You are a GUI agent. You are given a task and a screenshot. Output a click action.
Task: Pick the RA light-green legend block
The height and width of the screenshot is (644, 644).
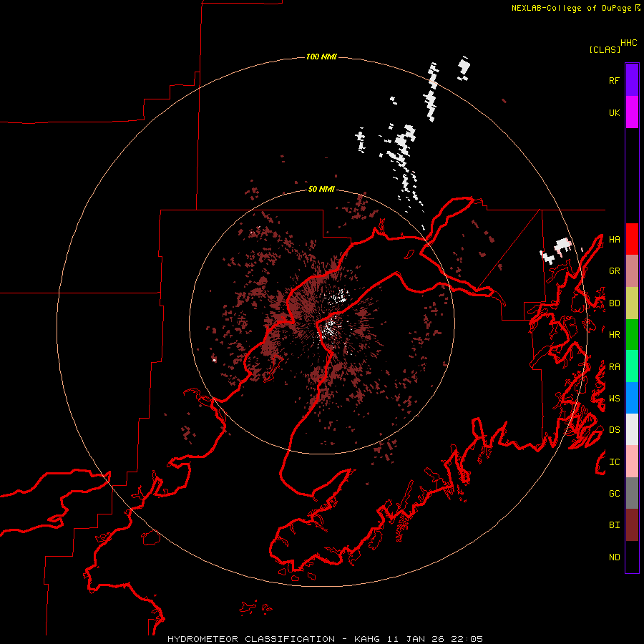point(632,366)
